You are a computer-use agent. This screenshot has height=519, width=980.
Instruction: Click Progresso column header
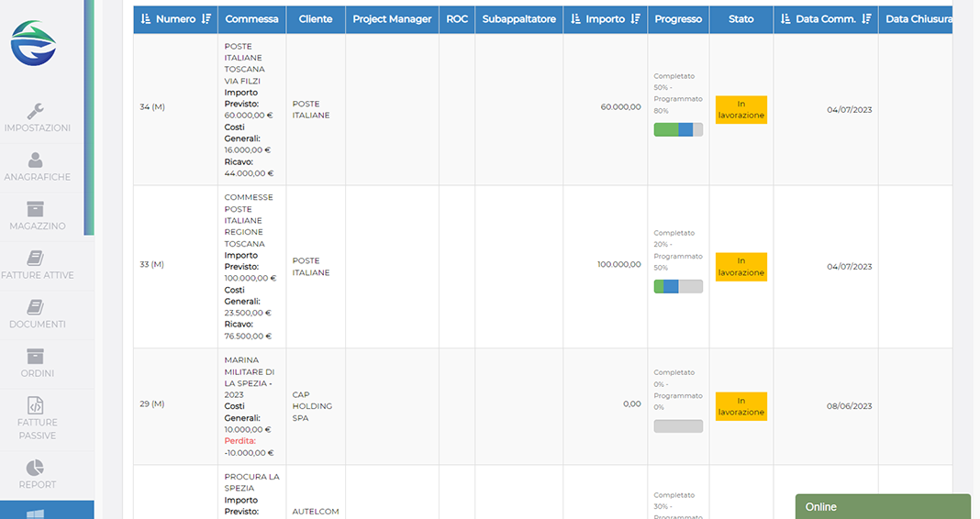pos(678,19)
